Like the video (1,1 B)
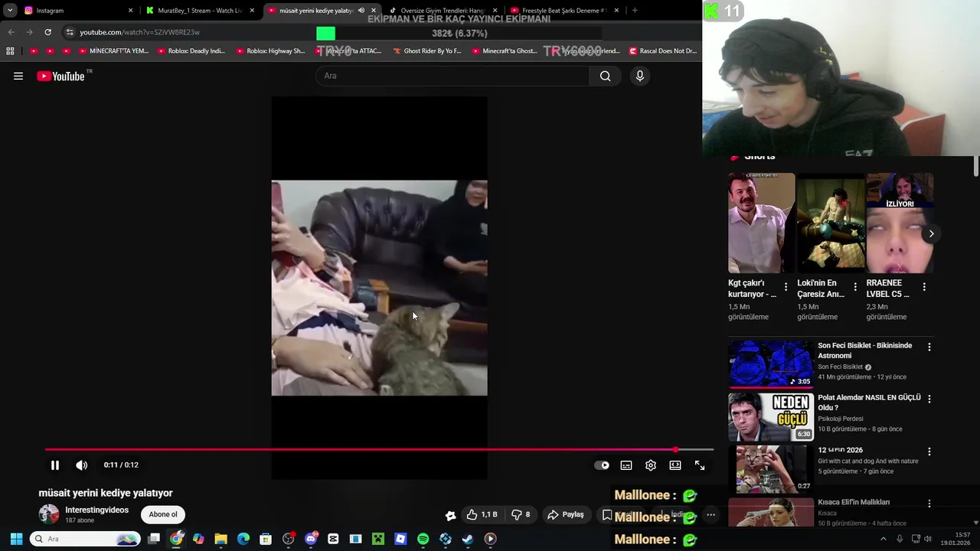The image size is (980, 551). (482, 515)
